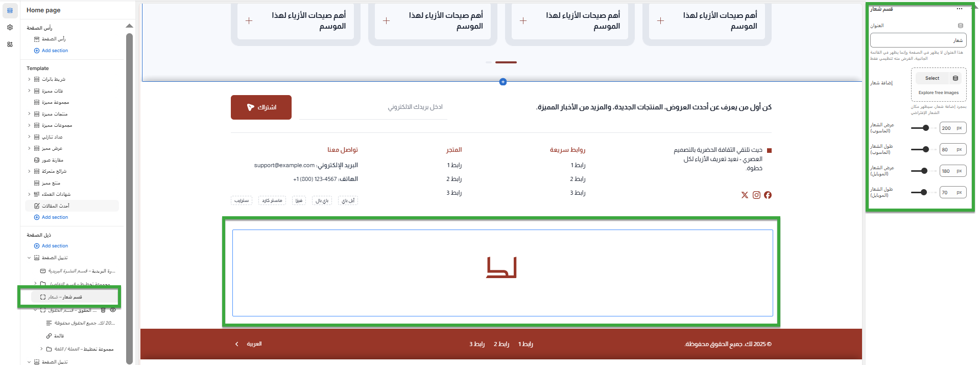Click the sidebar scrollbar up arrow
The height and width of the screenshot is (365, 980).
tap(129, 26)
